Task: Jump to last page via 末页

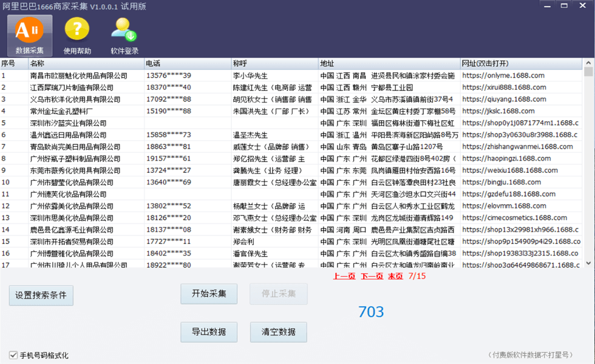Action: [395, 276]
